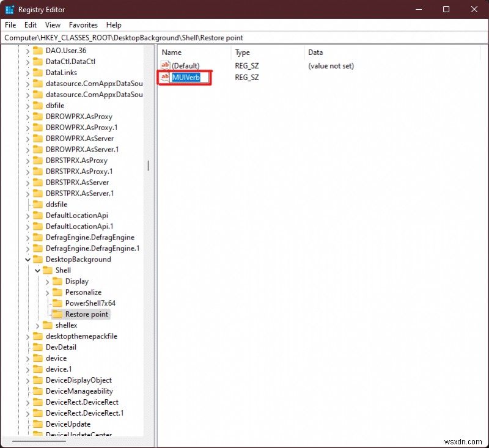Viewport: 489px width, 448px height.
Task: Collapse the DesktopBackground tree node
Action: click(28, 259)
